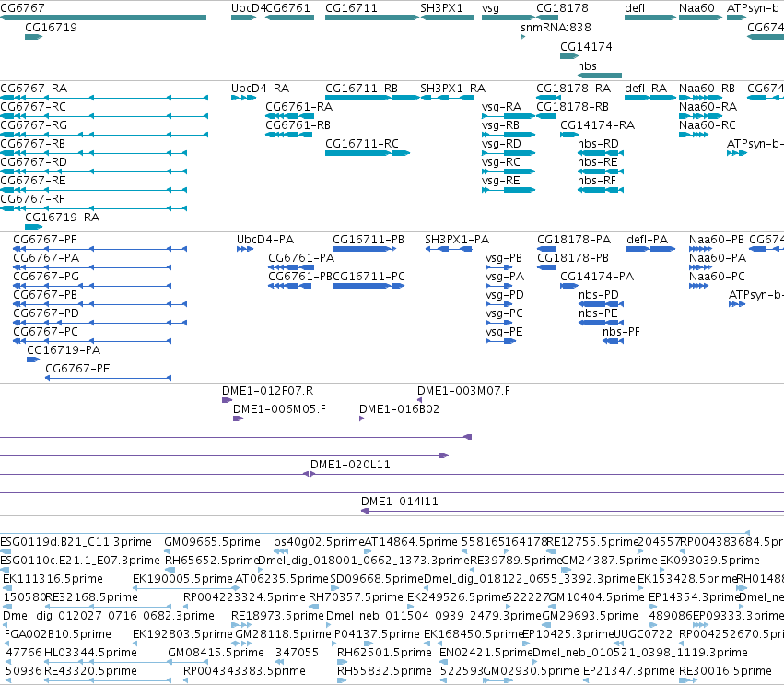The width and height of the screenshot is (784, 685).
Task: Click protein CG6761-PA
Action: point(291,267)
